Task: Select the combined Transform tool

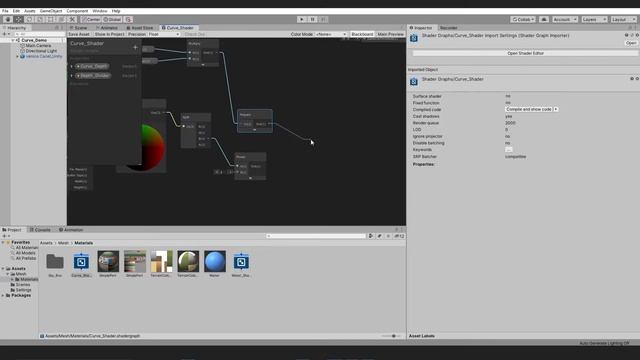Action: coord(61,19)
